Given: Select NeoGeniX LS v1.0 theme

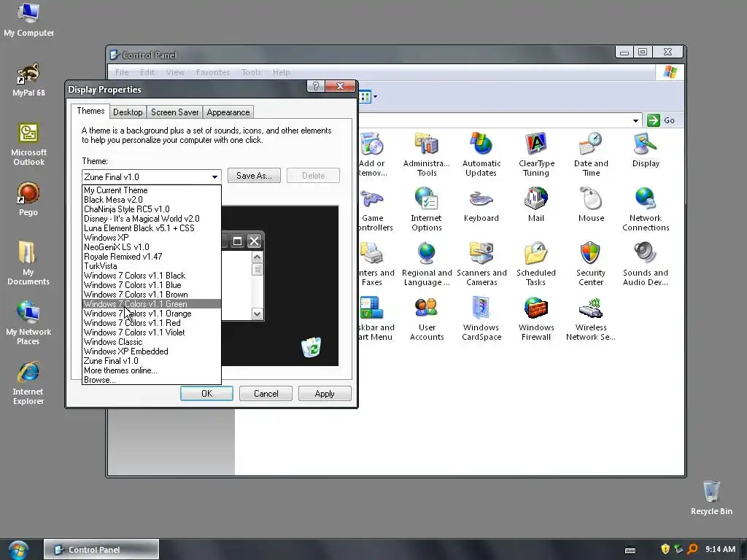Looking at the screenshot, I should [152, 247].
